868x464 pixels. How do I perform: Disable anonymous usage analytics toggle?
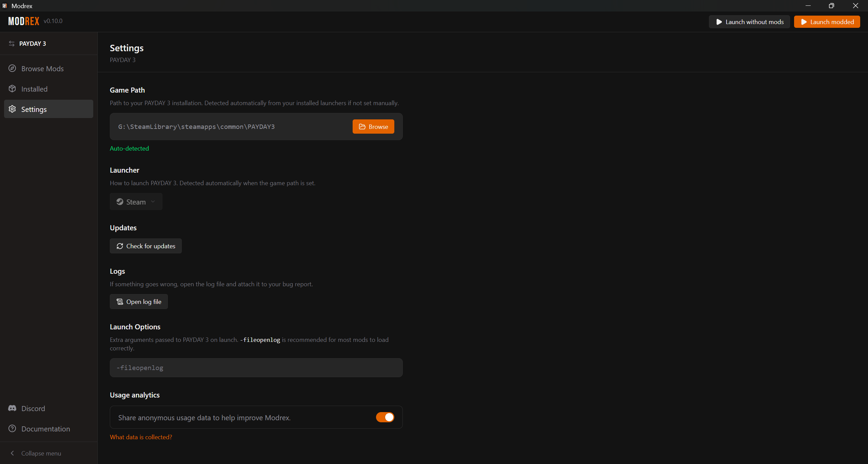[385, 417]
